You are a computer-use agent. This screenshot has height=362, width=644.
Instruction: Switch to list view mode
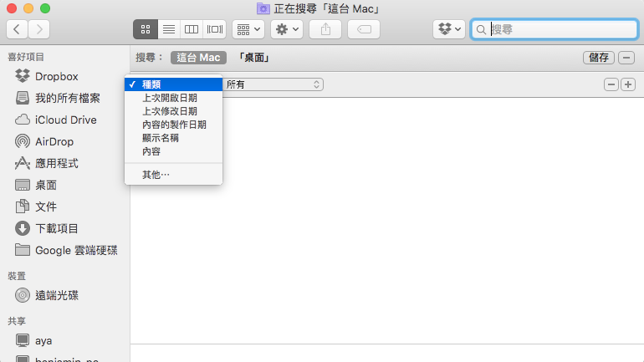click(x=168, y=29)
